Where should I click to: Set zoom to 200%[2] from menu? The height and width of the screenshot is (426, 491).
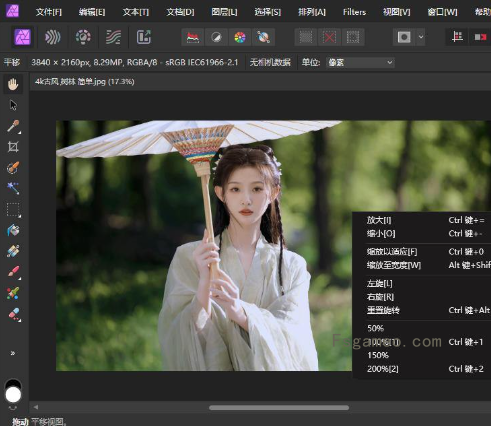click(x=422, y=369)
